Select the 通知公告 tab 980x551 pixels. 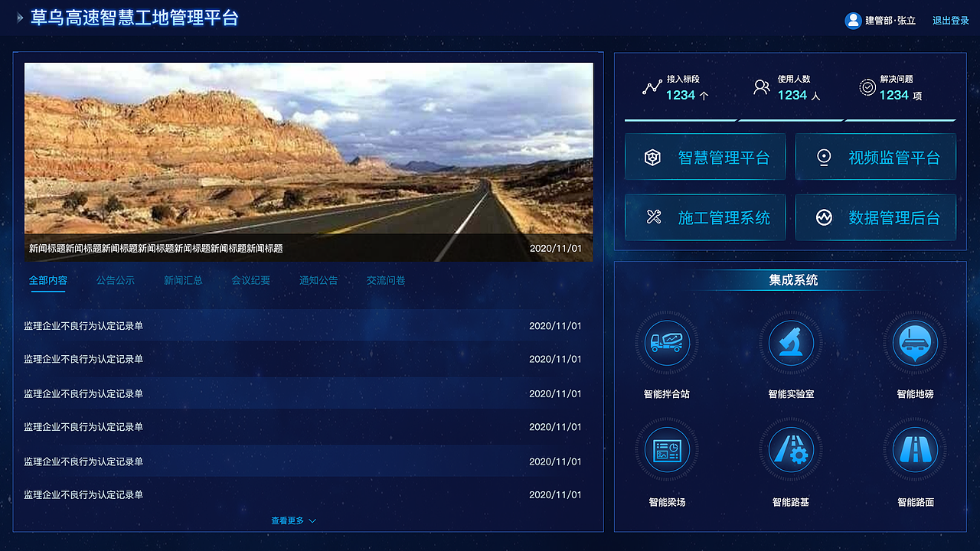[x=318, y=280]
